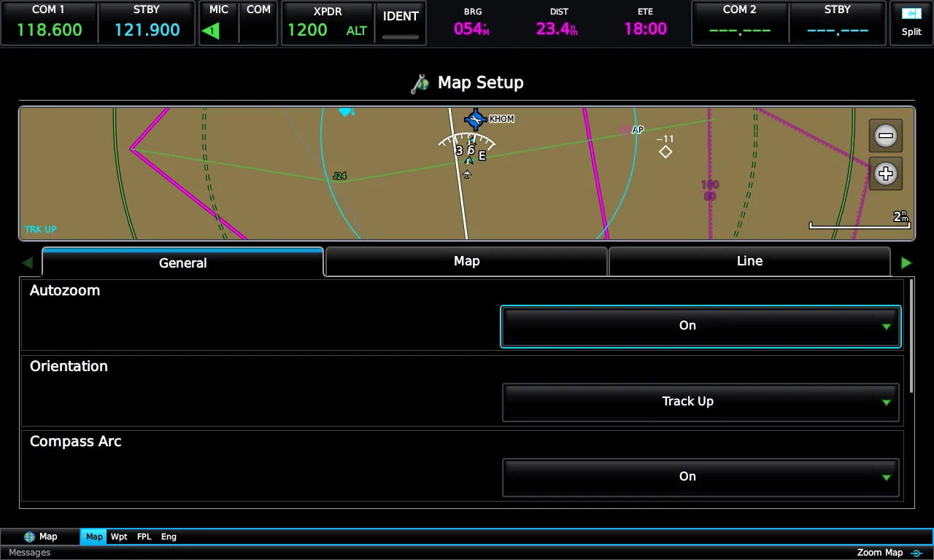The image size is (934, 560).
Task: Select the FPL page group
Action: 144,537
